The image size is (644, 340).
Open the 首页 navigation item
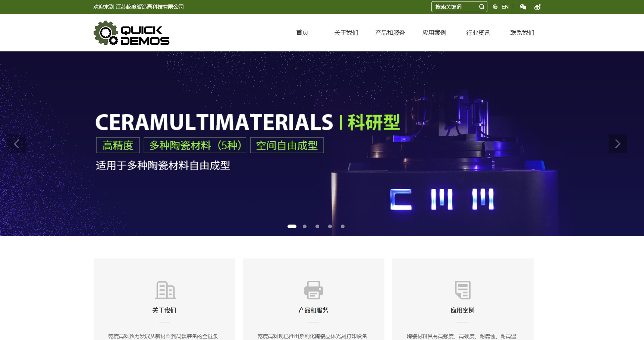(302, 33)
